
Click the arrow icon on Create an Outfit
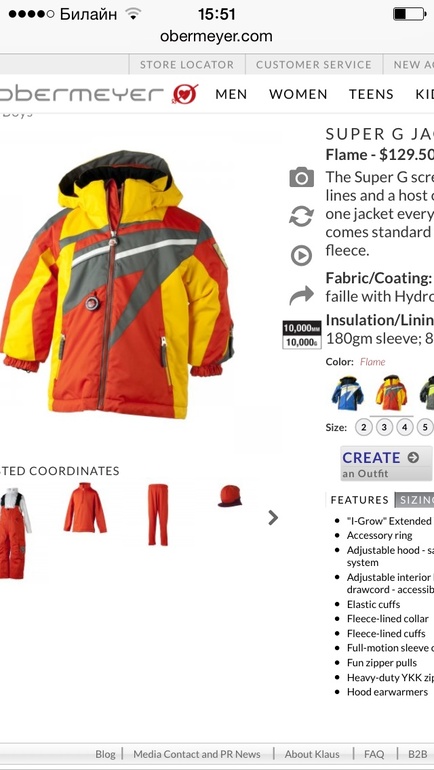coord(413,458)
